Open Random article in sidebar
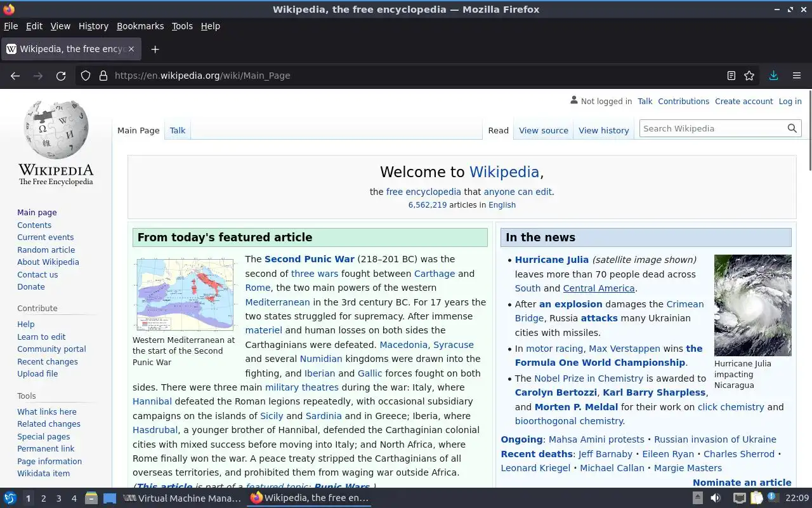The height and width of the screenshot is (508, 812). pyautogui.click(x=46, y=250)
